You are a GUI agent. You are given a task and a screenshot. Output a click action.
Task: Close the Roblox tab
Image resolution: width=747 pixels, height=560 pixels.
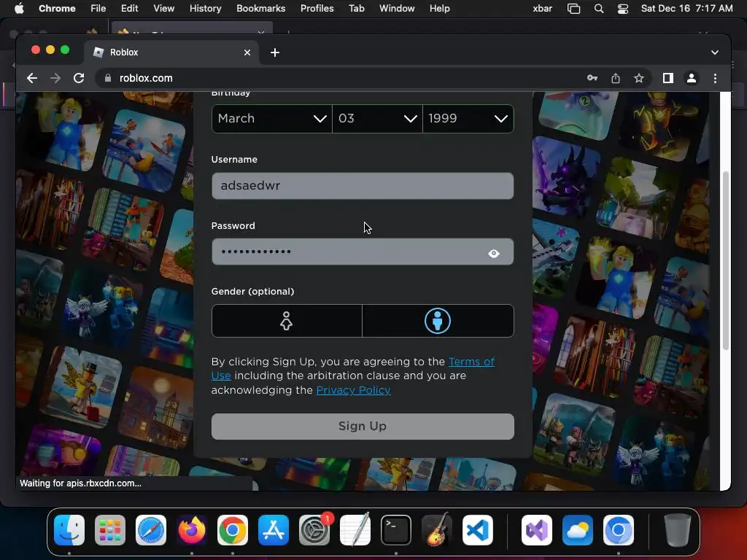pos(247,52)
